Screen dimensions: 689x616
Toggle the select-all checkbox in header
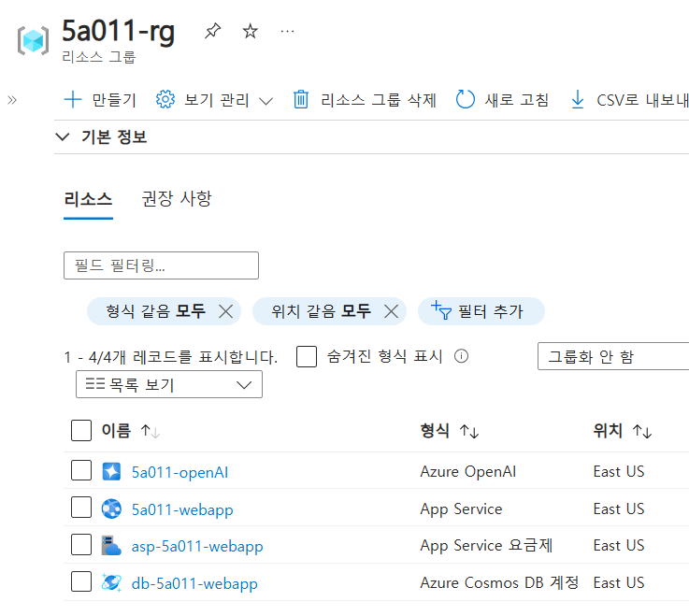(x=81, y=430)
